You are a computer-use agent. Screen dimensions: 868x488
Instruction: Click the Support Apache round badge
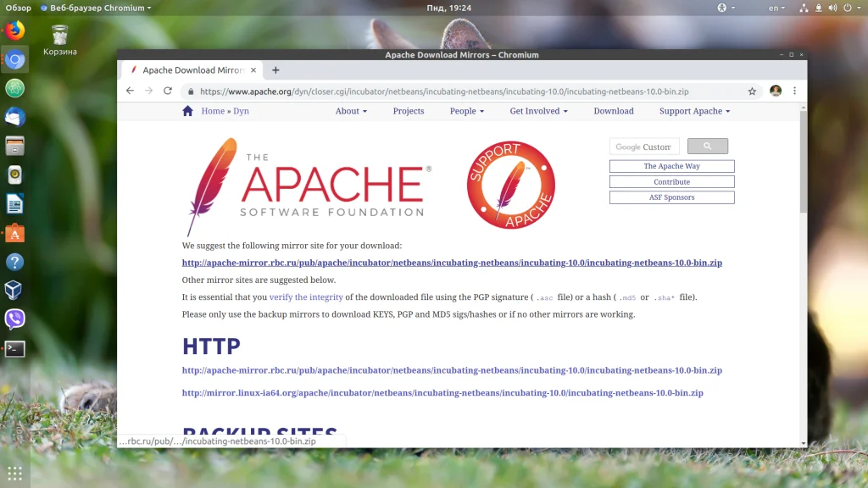click(x=510, y=185)
